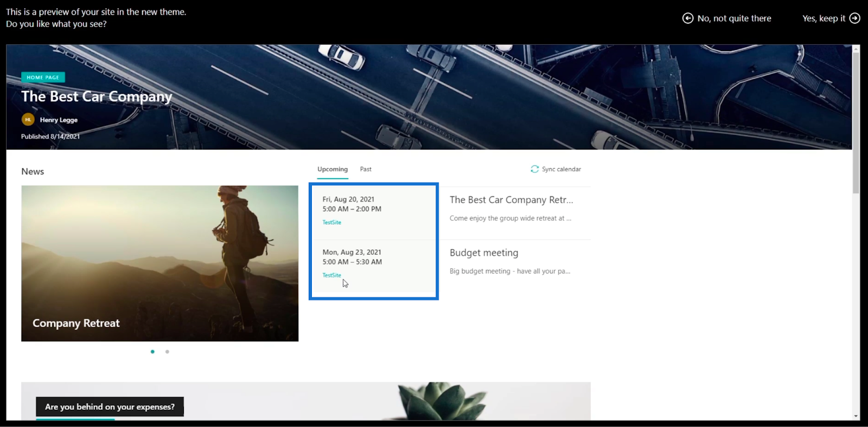Image resolution: width=868 pixels, height=427 pixels.
Task: Click the vertical scrollbar thumb
Action: coord(856,123)
